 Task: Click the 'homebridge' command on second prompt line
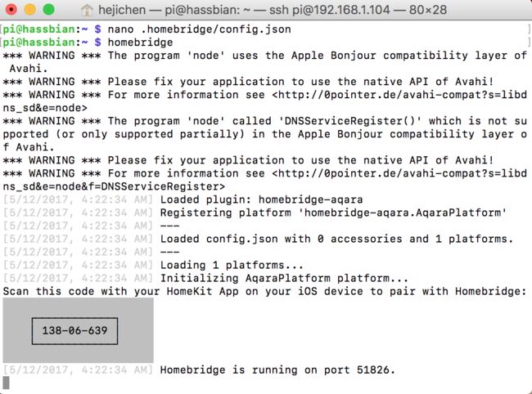[140, 43]
